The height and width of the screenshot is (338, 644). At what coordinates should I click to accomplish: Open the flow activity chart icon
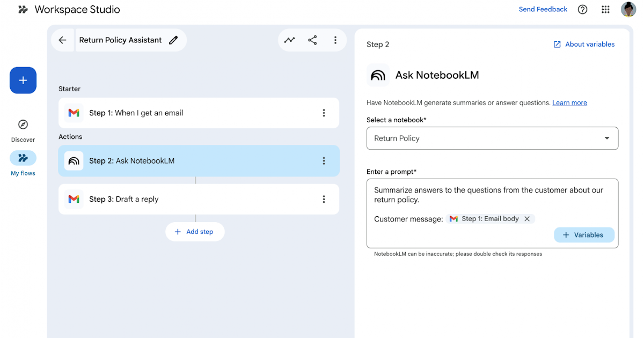(x=290, y=40)
